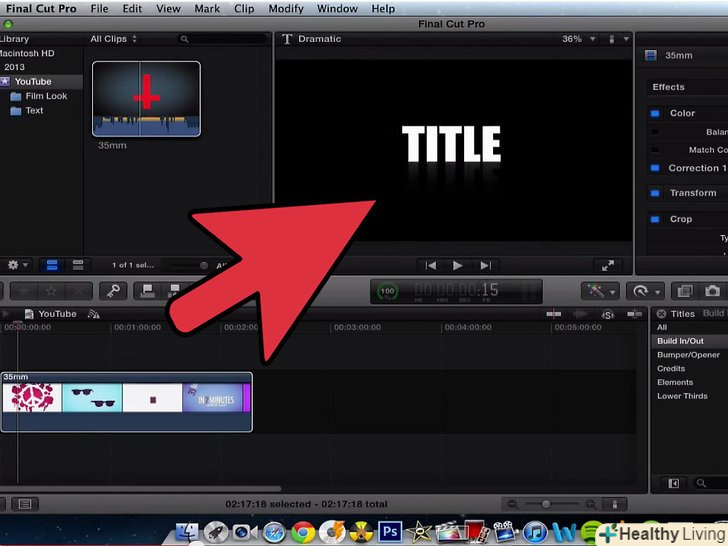Click the viewer switch icon beside zoom percentage
The height and width of the screenshot is (546, 728).
pos(611,39)
